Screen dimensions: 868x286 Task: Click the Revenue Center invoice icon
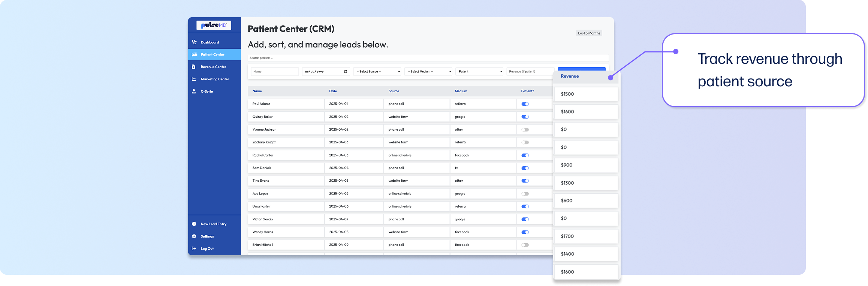click(x=194, y=67)
